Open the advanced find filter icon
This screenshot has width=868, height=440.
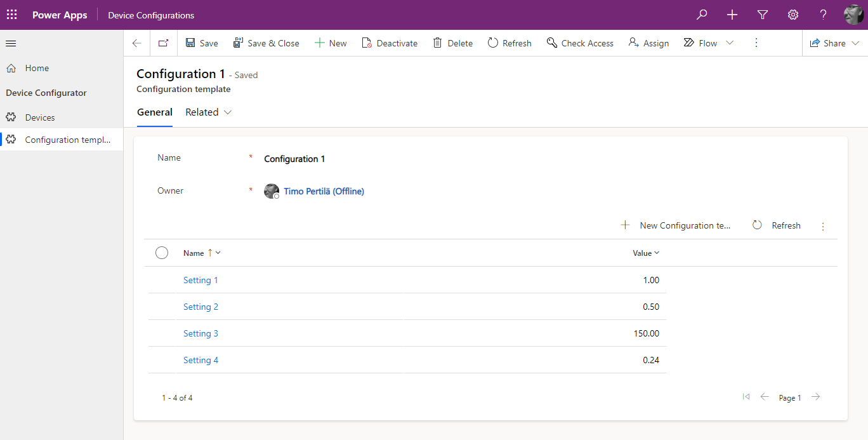763,15
